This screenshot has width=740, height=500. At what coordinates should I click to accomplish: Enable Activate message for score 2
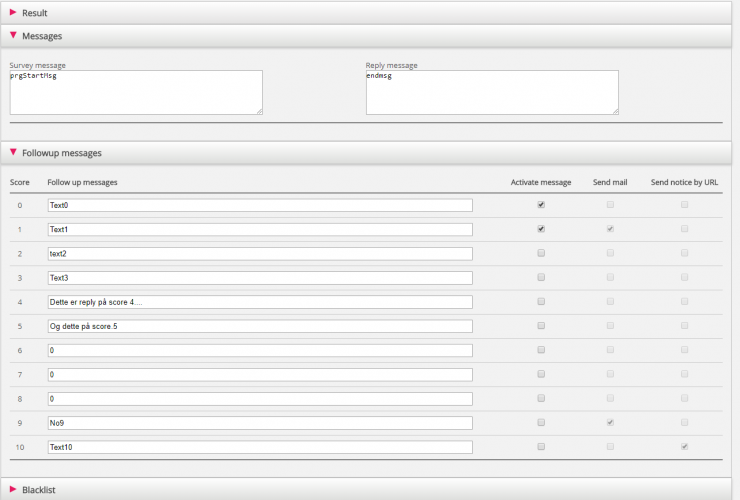click(x=541, y=253)
